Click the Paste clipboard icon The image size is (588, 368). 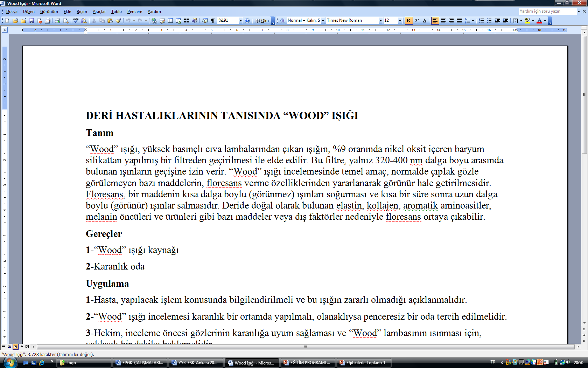point(110,21)
